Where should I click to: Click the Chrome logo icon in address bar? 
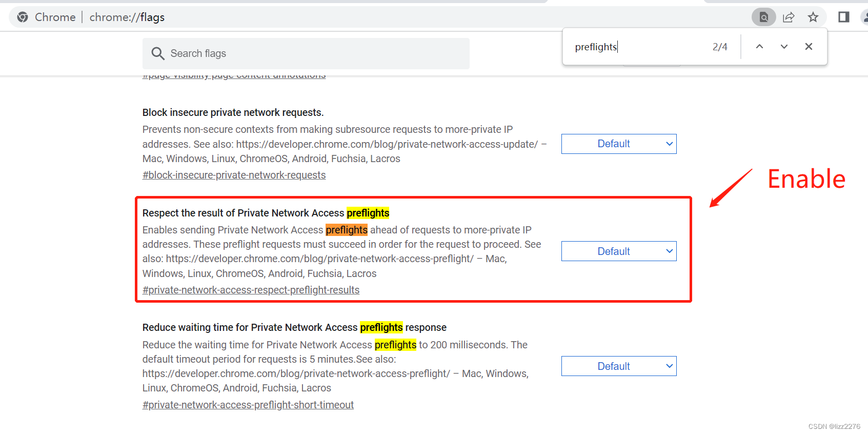[23, 17]
